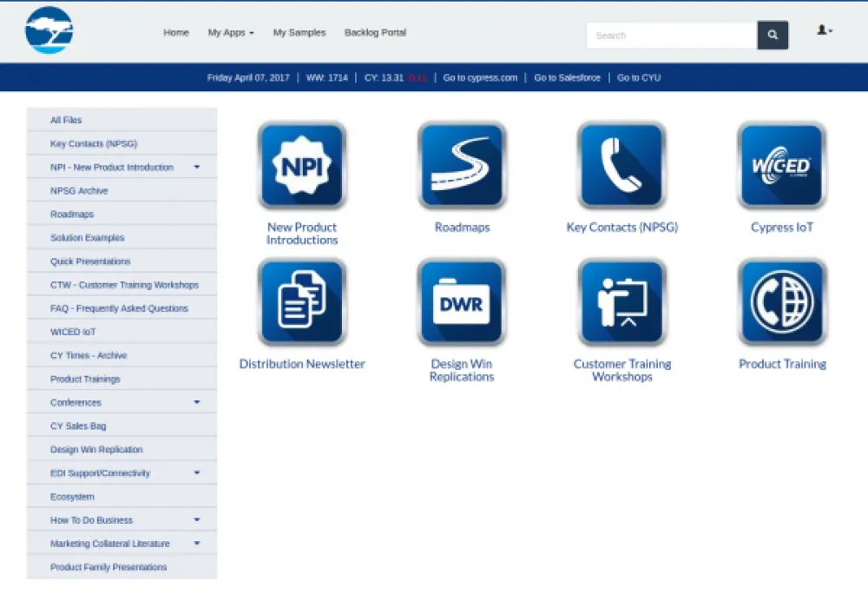Viewport: 868px width, 595px height.
Task: Select CTW - Customer Training Workshops sidebar item
Action: (122, 285)
